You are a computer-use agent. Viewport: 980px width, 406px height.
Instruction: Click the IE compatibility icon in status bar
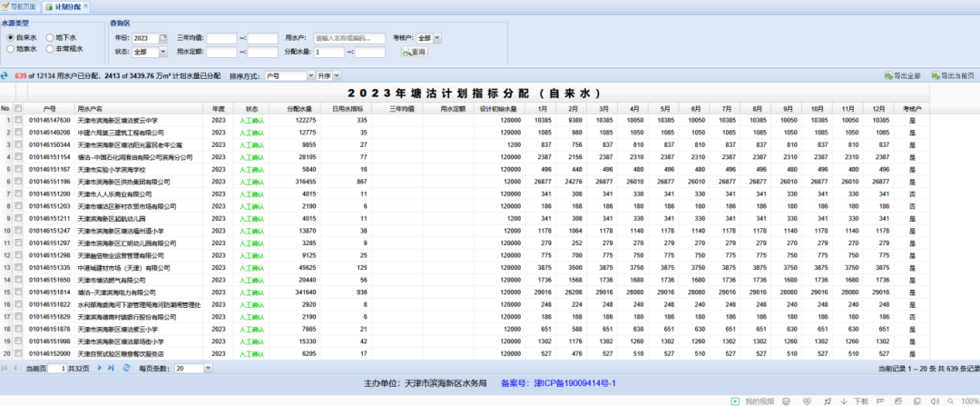click(898, 401)
